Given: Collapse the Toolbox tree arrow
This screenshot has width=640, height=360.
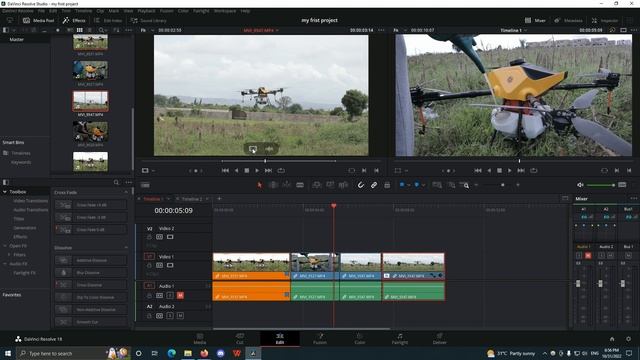Looking at the screenshot, I should [x=5, y=191].
